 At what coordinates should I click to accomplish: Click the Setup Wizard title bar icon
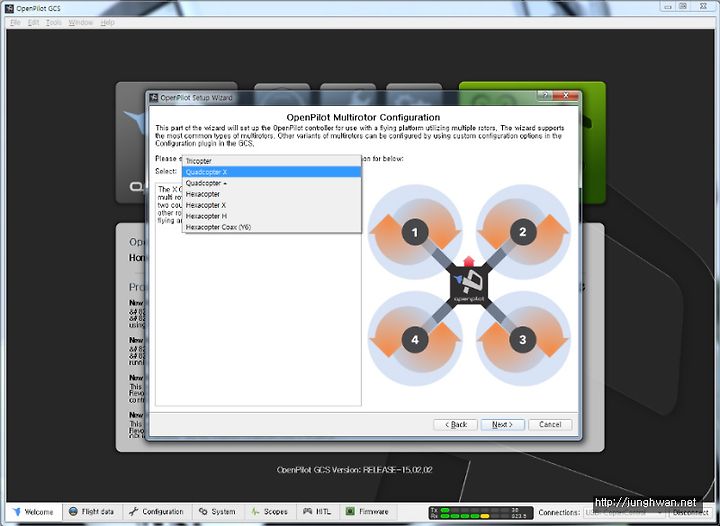(x=154, y=98)
